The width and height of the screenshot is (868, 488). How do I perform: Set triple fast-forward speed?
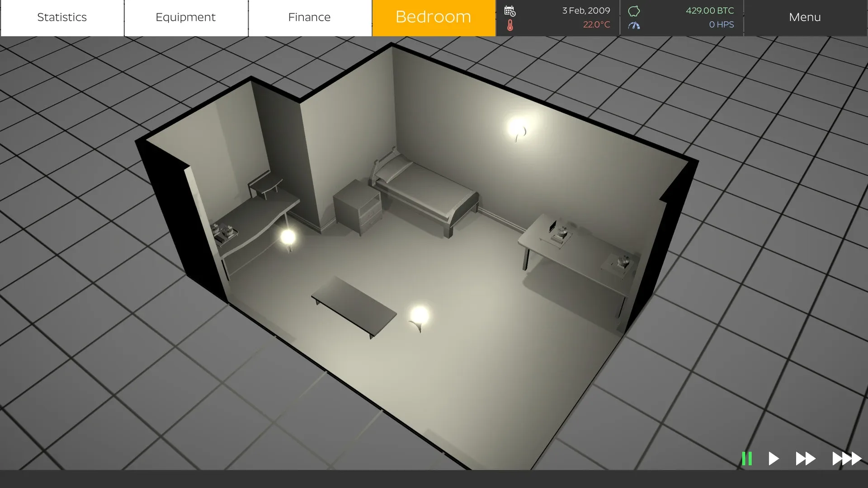tap(847, 459)
